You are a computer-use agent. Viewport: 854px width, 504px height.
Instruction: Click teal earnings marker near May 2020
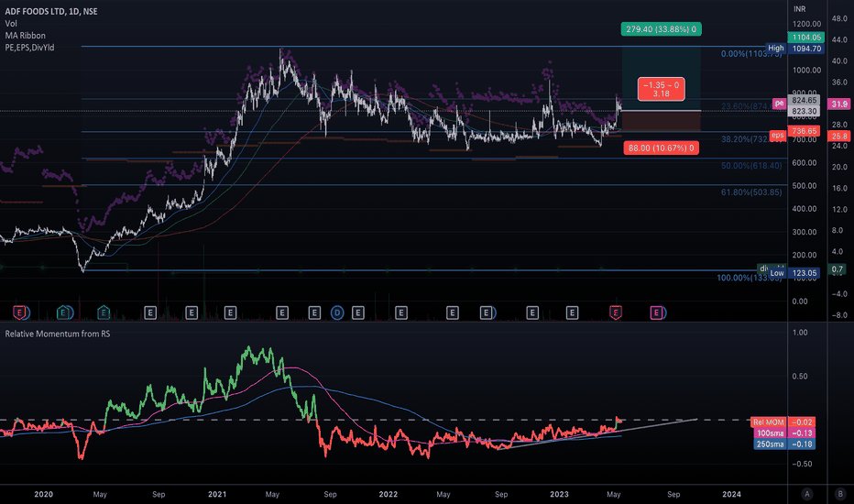(104, 312)
